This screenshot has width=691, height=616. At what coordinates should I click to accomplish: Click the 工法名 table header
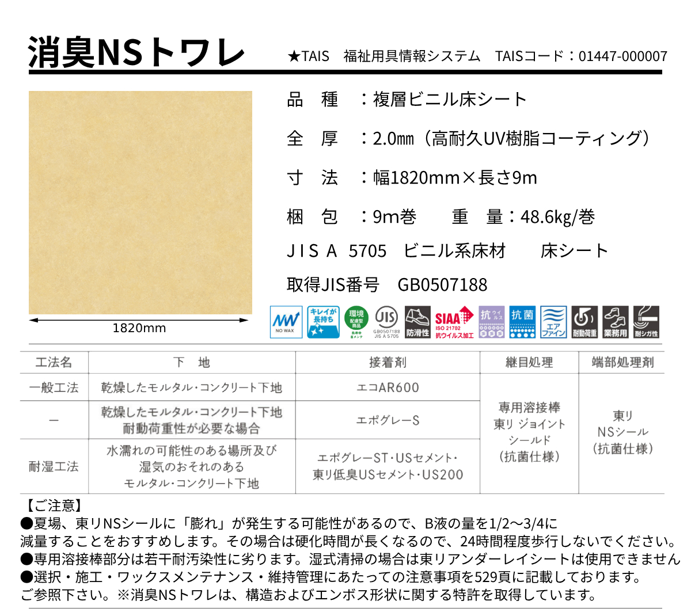point(54,362)
